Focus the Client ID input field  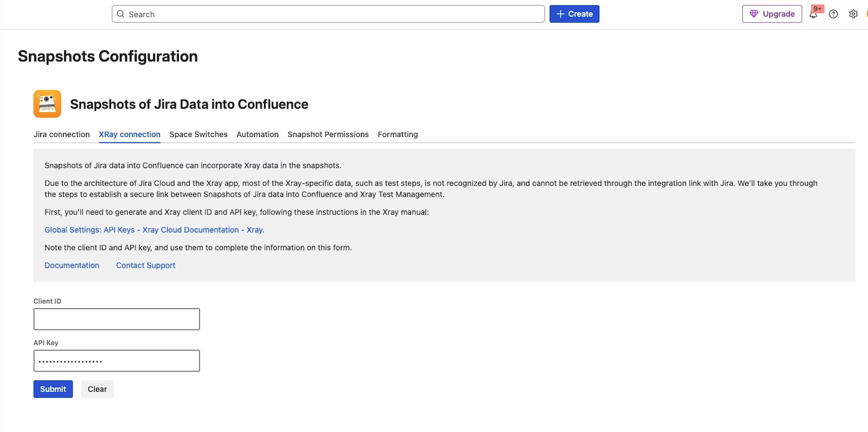[116, 319]
